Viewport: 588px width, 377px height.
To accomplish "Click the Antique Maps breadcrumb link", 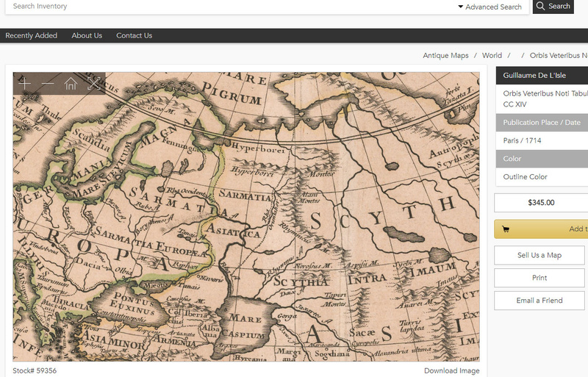I will click(445, 56).
